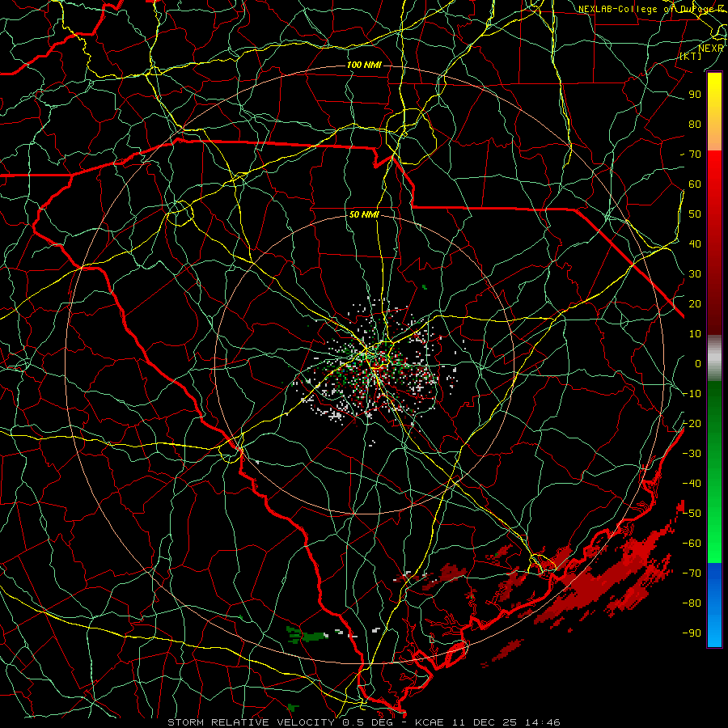This screenshot has height=728, width=728.
Task: Click the "KCAE" station identifier in footer
Action: [x=430, y=722]
